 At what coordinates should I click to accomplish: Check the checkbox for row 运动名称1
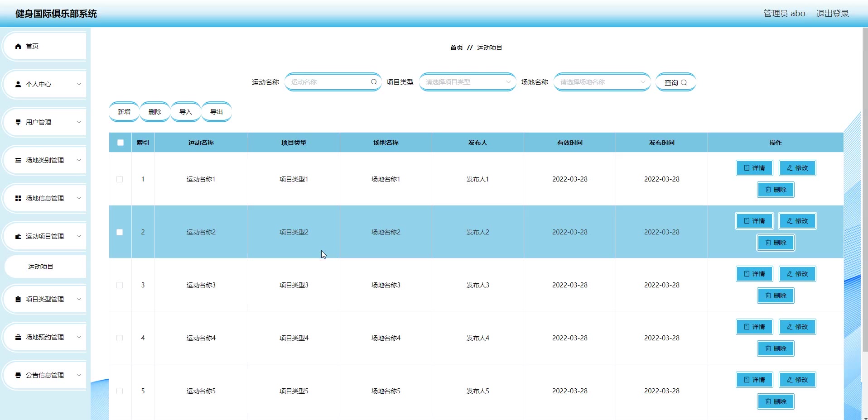click(x=120, y=179)
